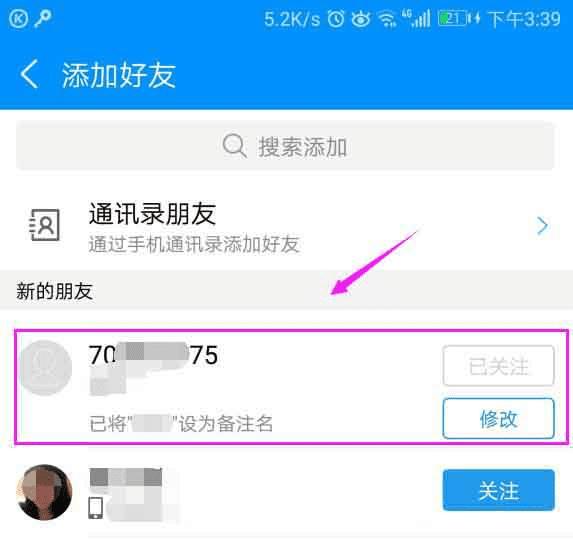This screenshot has width=573, height=540.
Task: Focus the 搜索添加 search field
Action: (285, 146)
